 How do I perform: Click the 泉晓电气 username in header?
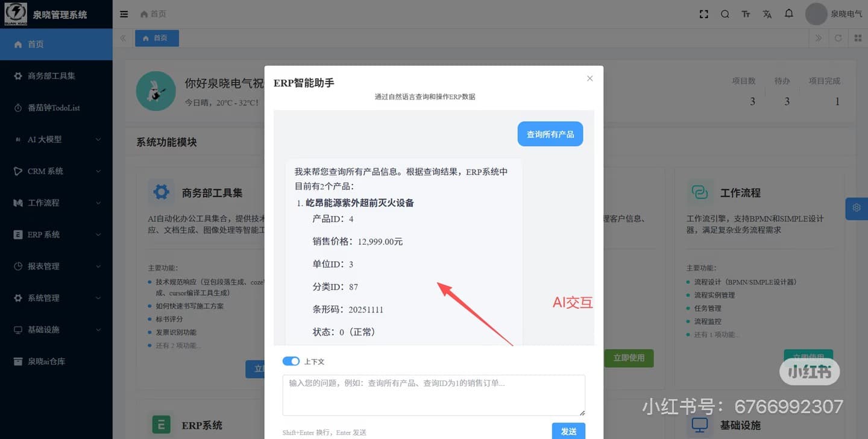click(846, 14)
